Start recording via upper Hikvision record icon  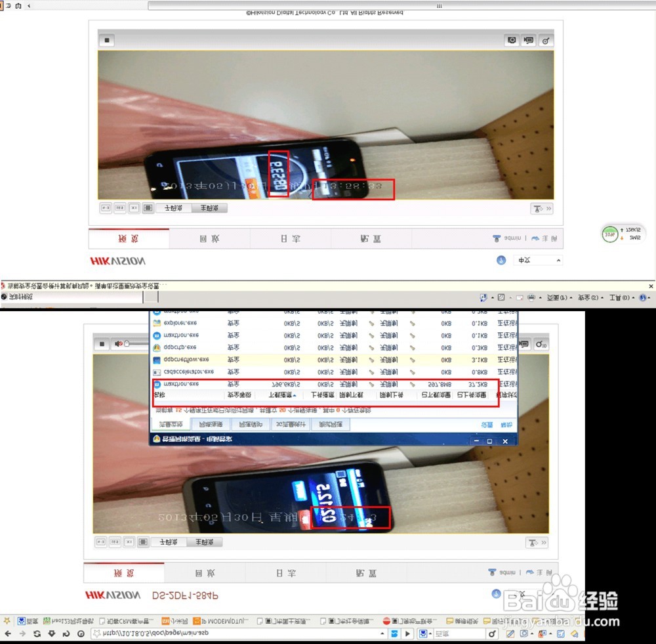[529, 40]
